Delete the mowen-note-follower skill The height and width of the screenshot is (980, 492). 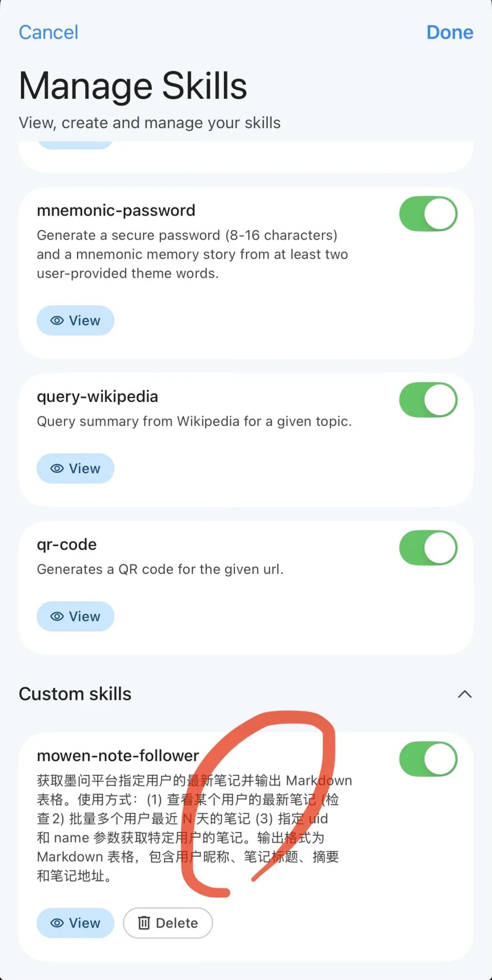pyautogui.click(x=168, y=923)
